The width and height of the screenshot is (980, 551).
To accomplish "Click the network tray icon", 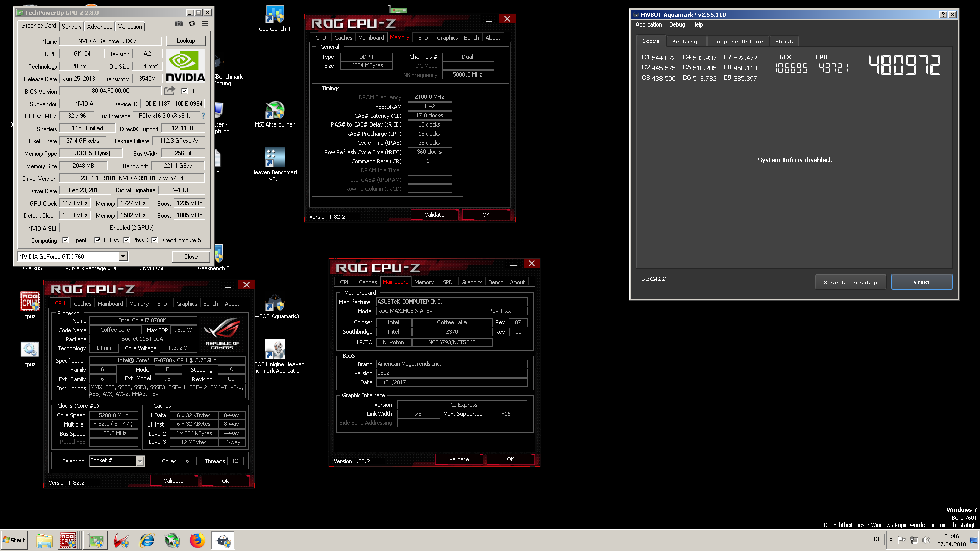I will (914, 540).
